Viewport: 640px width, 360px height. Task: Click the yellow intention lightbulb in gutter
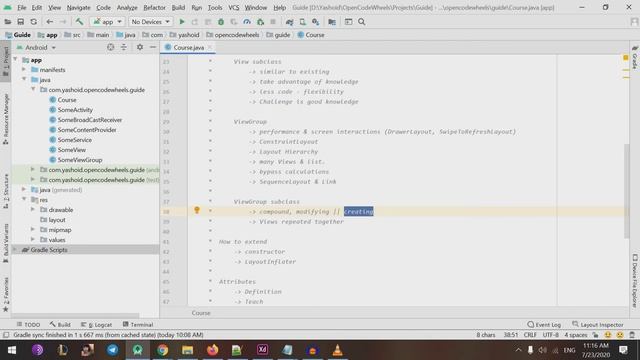pos(197,210)
